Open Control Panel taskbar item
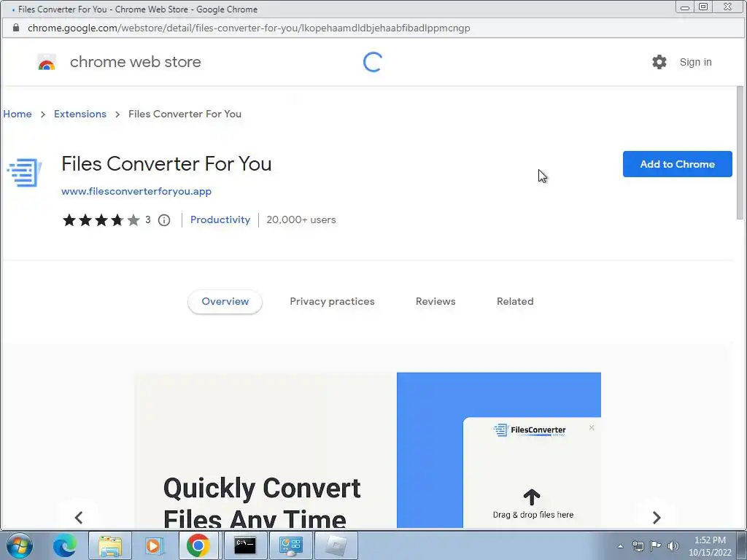 (290, 545)
